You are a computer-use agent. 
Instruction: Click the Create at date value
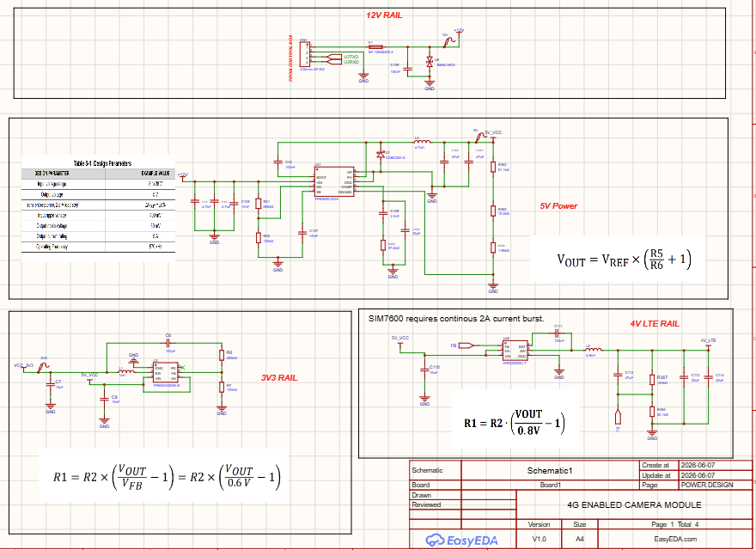point(698,466)
